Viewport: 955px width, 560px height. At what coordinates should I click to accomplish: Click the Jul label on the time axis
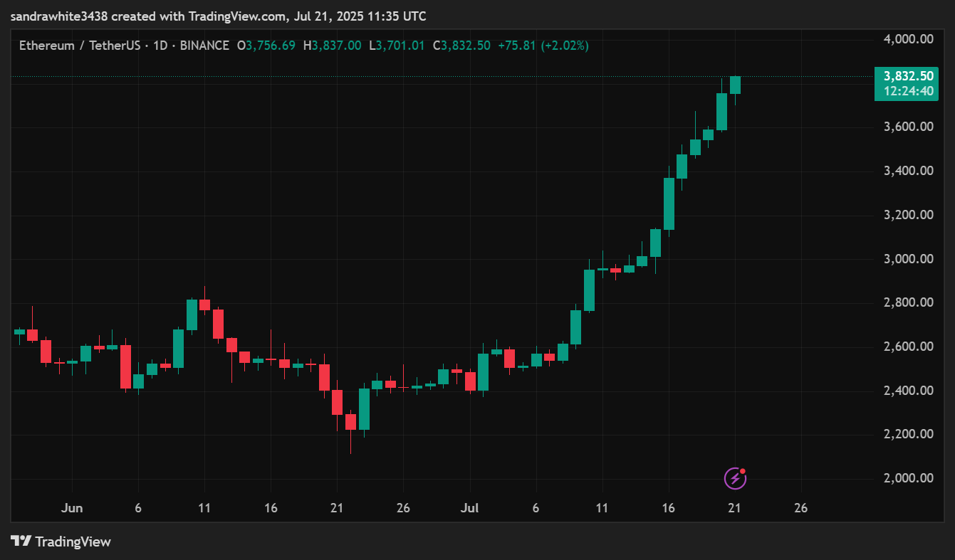click(x=469, y=508)
